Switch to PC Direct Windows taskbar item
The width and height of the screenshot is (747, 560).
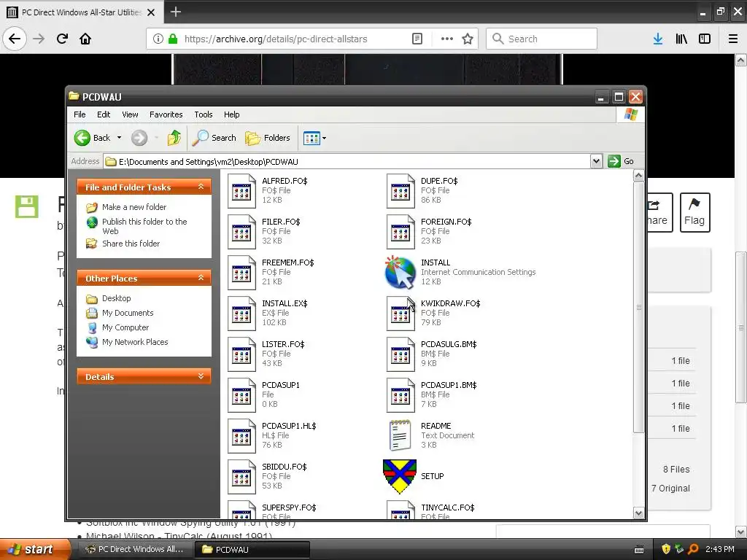coord(133,549)
